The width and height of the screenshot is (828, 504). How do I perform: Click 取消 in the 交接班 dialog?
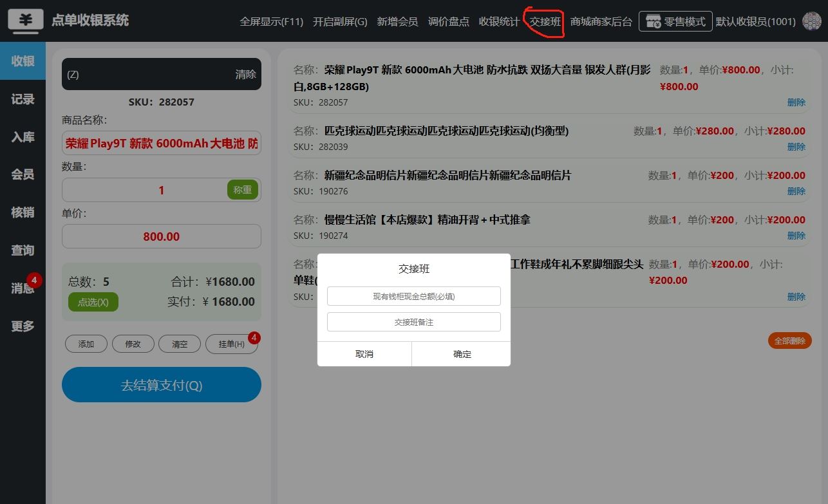[364, 354]
